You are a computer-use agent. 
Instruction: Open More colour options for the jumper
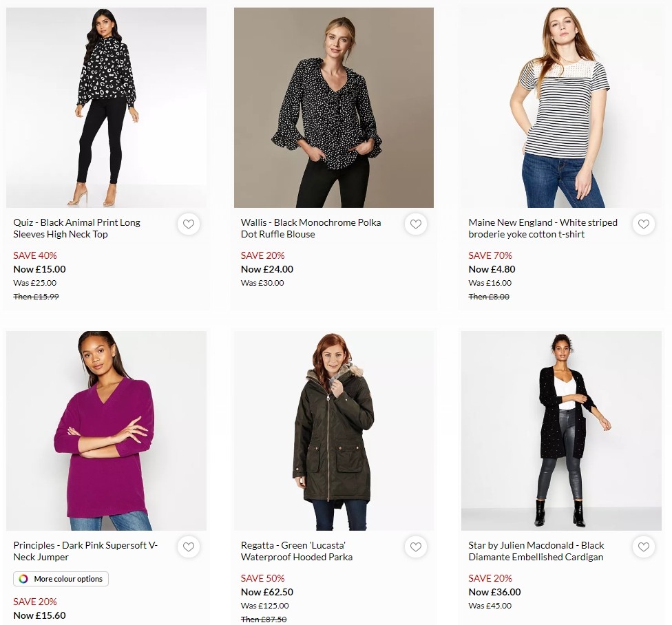(x=61, y=579)
